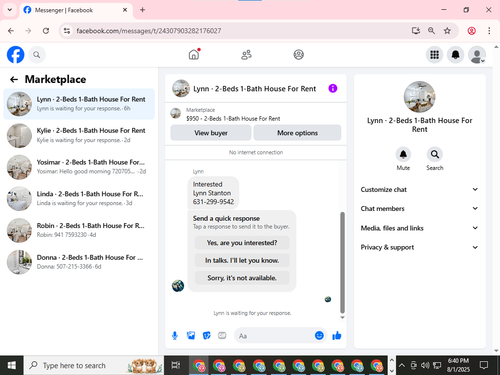
Task: Open a new browser tab
Action: point(142,10)
